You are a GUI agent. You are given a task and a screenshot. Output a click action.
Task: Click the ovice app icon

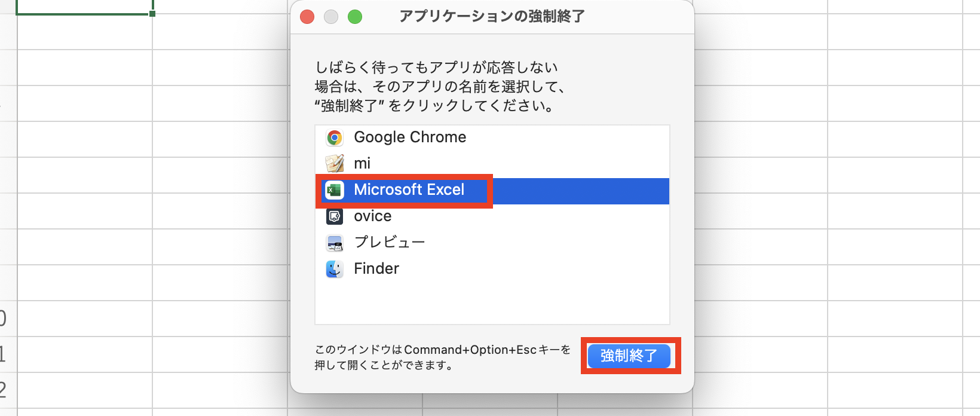click(335, 216)
